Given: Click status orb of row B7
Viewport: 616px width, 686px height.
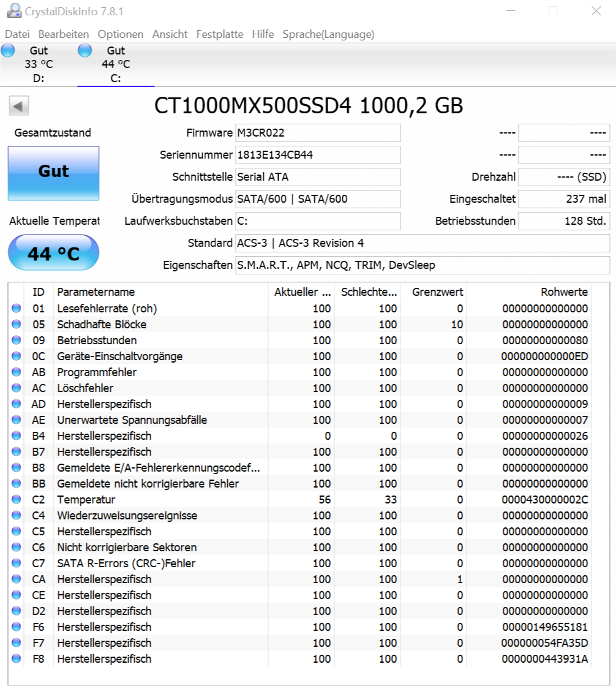Looking at the screenshot, I should pyautogui.click(x=16, y=451).
